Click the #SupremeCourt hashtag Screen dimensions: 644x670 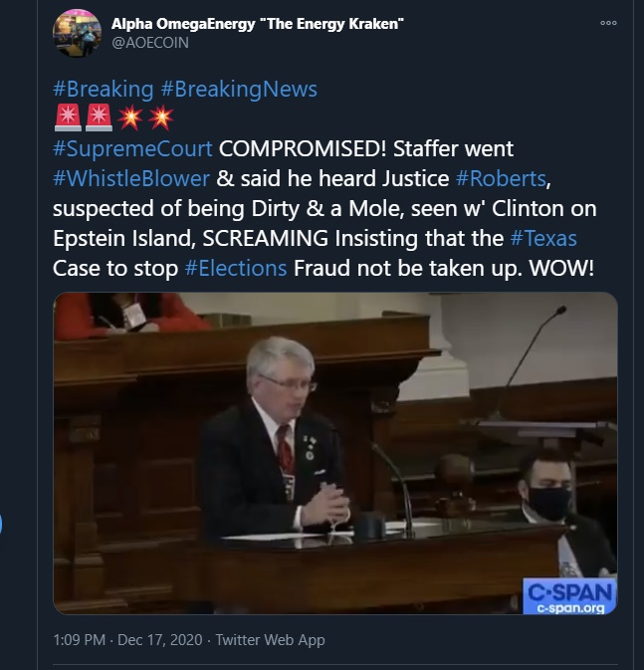pos(132,148)
